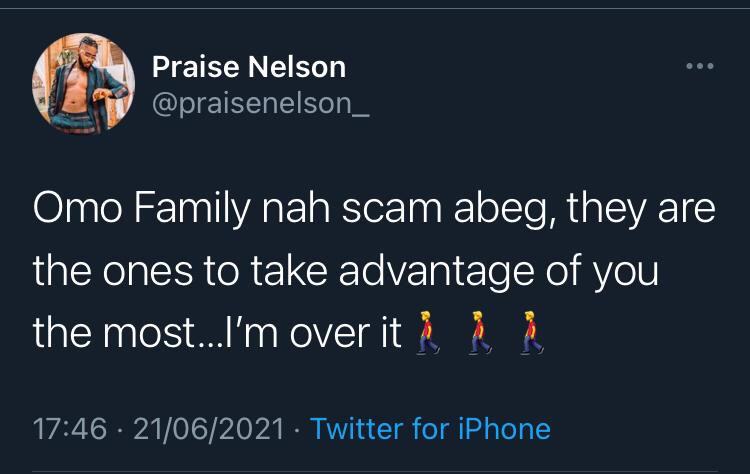Screen dimensions: 750x474
Task: Open Praise Nelson's profile picture
Action: tap(84, 84)
